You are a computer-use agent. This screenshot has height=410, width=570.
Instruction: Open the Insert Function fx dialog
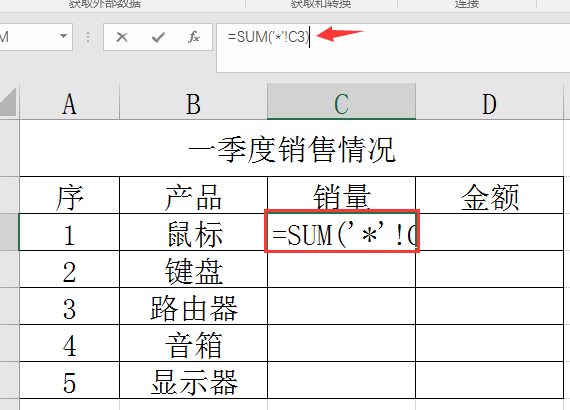click(194, 37)
